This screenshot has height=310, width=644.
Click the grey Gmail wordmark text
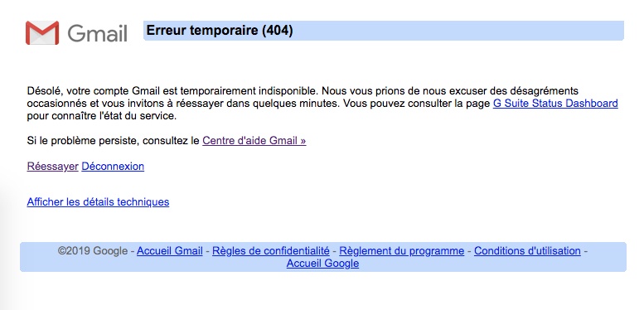point(97,33)
